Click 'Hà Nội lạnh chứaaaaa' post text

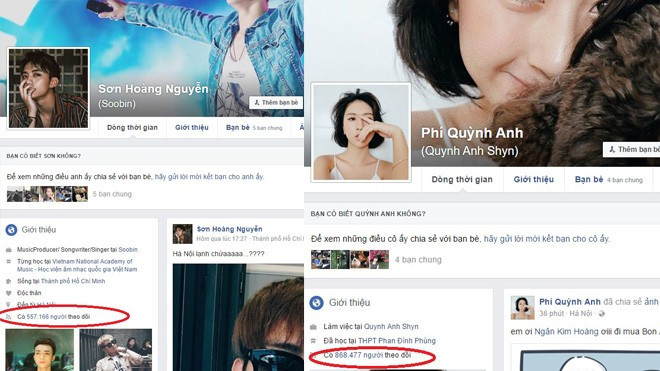(218, 254)
